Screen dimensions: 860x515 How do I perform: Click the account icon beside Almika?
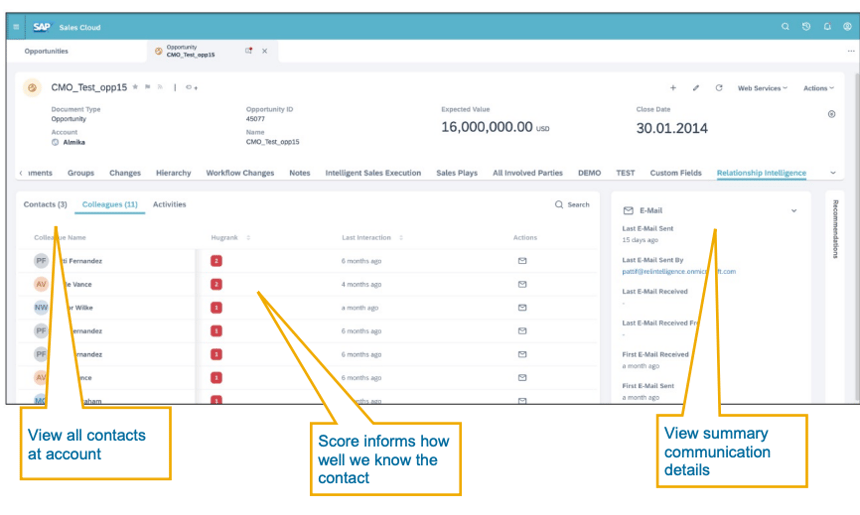(x=55, y=142)
